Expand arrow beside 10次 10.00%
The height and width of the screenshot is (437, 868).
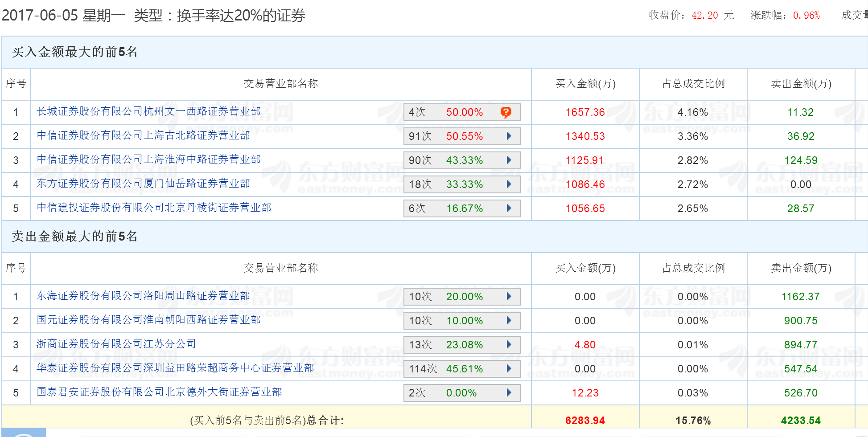click(x=509, y=321)
